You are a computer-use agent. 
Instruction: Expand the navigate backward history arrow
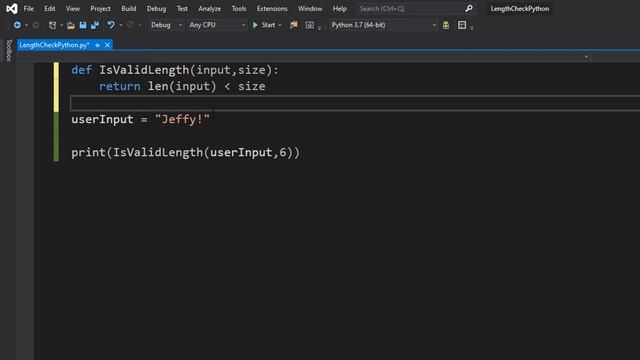tap(27, 25)
